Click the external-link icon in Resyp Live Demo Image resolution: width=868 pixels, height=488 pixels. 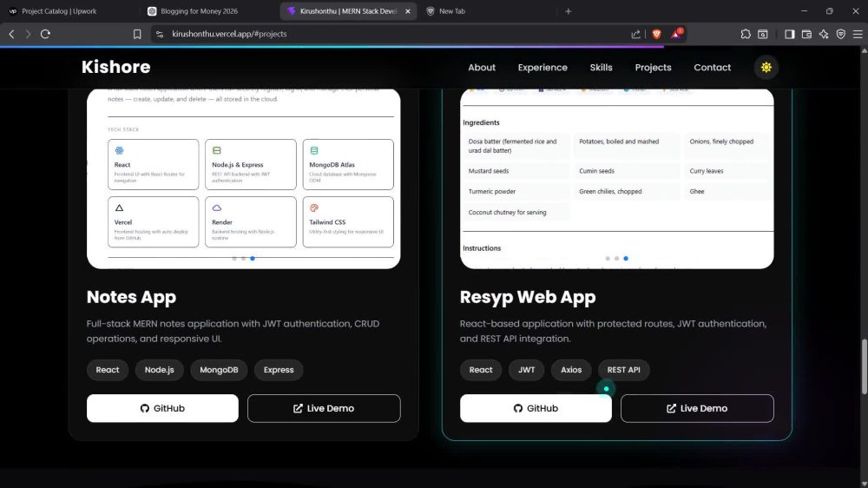(x=671, y=408)
